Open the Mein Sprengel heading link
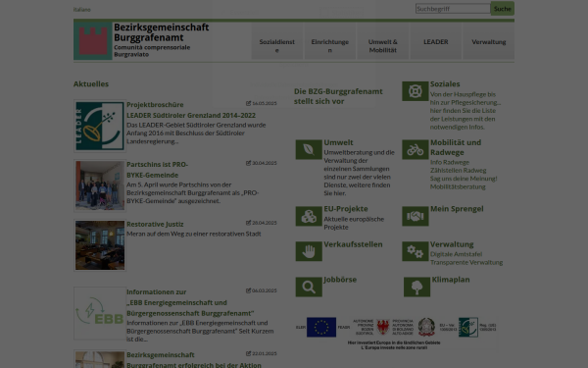This screenshot has width=588, height=368. (457, 208)
